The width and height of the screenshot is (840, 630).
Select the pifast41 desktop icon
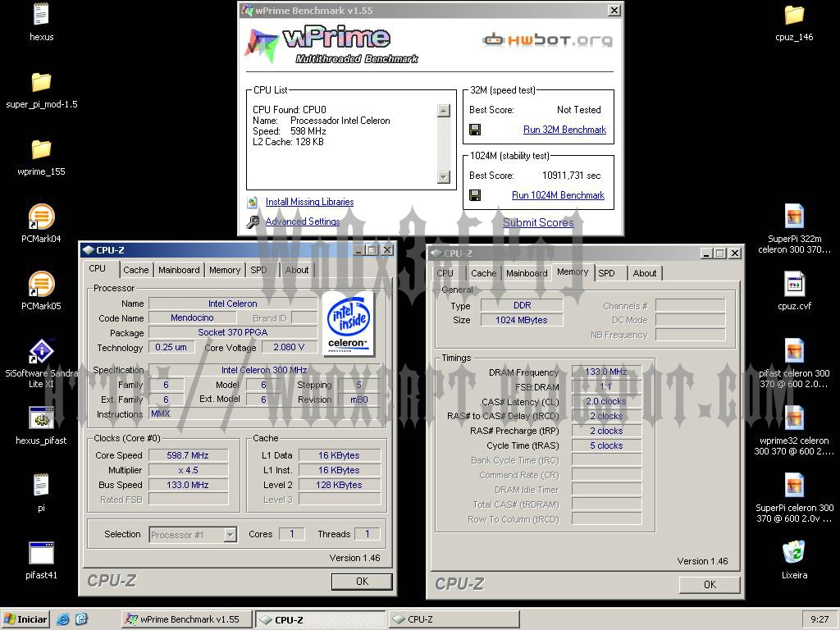pyautogui.click(x=41, y=553)
